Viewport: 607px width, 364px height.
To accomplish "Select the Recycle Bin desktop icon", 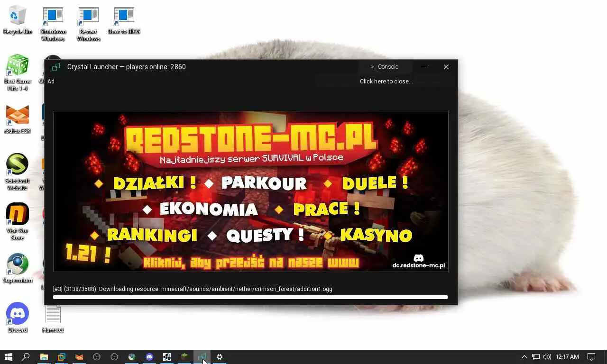I will [x=18, y=20].
